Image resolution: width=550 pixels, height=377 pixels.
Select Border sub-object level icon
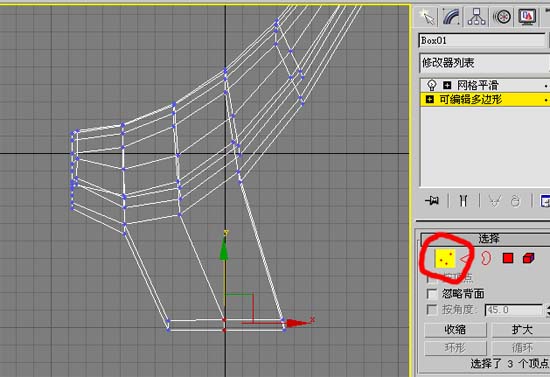[485, 258]
